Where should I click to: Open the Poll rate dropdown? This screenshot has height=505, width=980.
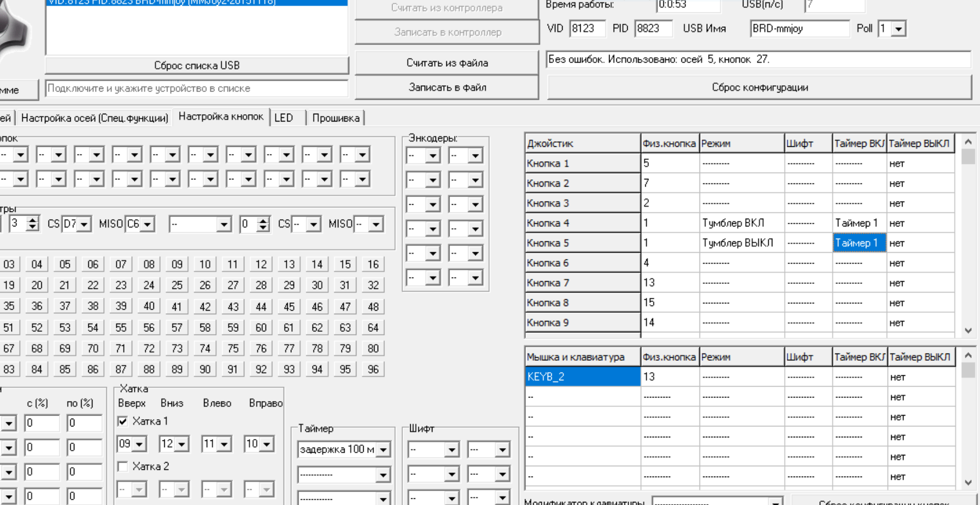[x=899, y=29]
